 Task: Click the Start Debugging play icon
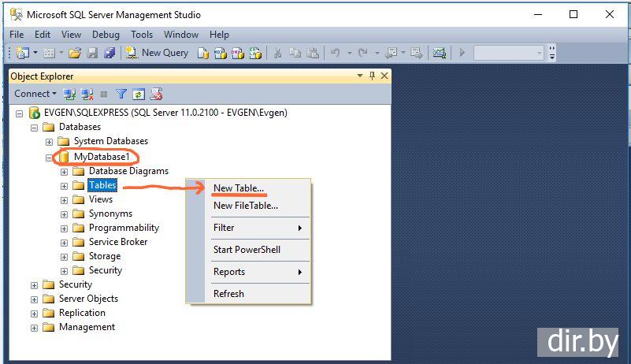[462, 53]
